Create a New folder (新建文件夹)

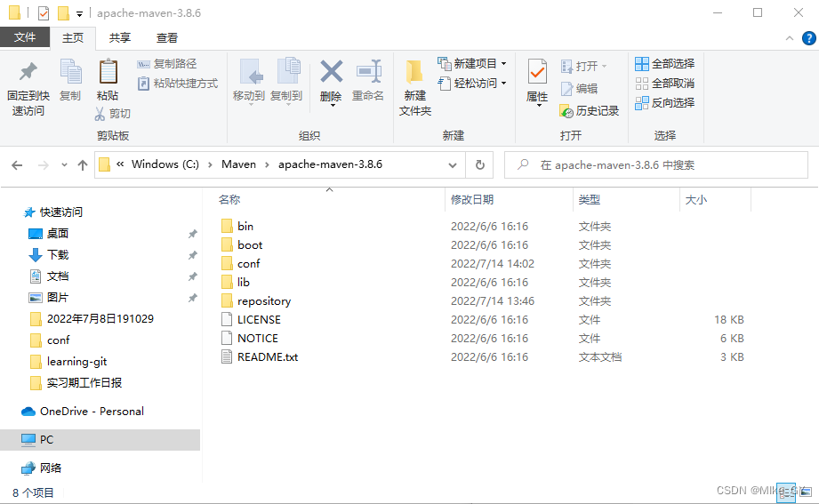coord(415,88)
